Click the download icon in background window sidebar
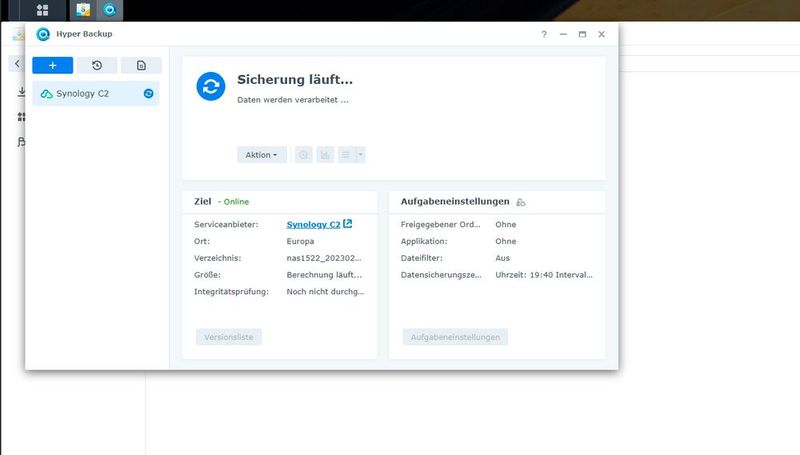 [21, 92]
